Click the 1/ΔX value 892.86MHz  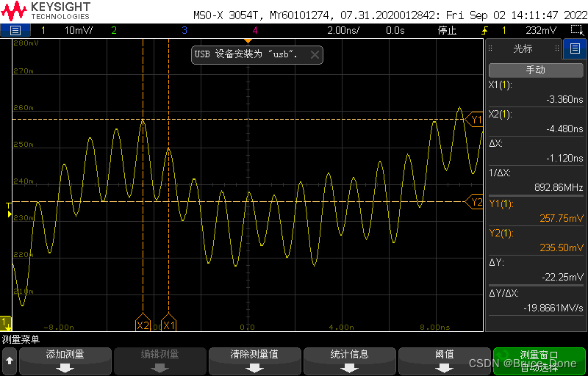coord(559,187)
